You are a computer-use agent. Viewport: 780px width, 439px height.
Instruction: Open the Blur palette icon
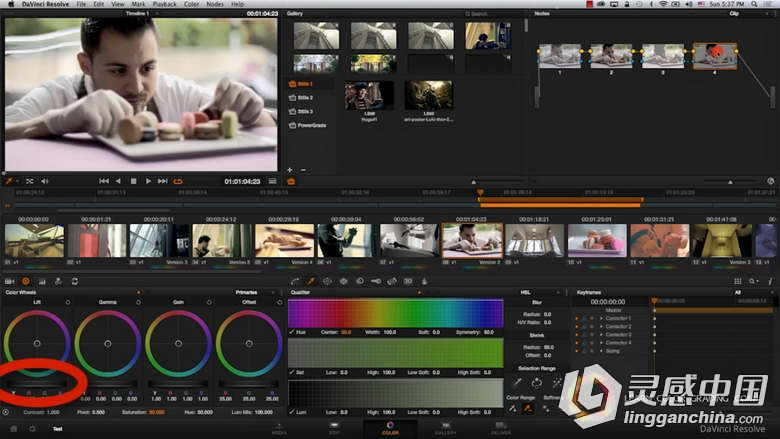point(360,281)
